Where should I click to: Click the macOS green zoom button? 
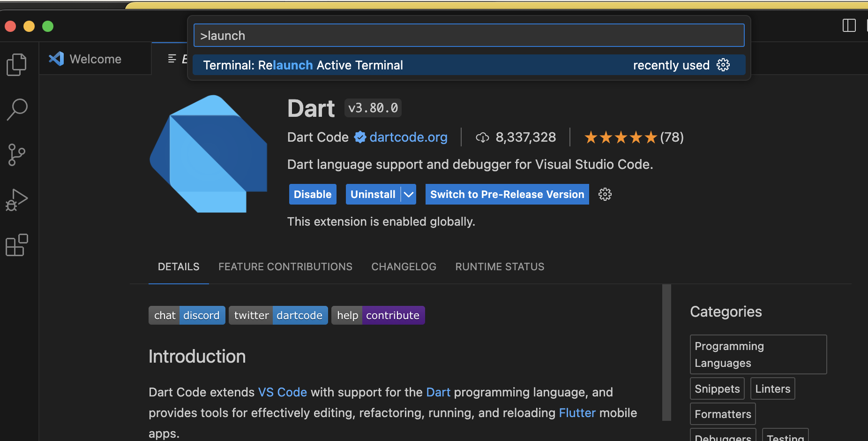tap(48, 26)
